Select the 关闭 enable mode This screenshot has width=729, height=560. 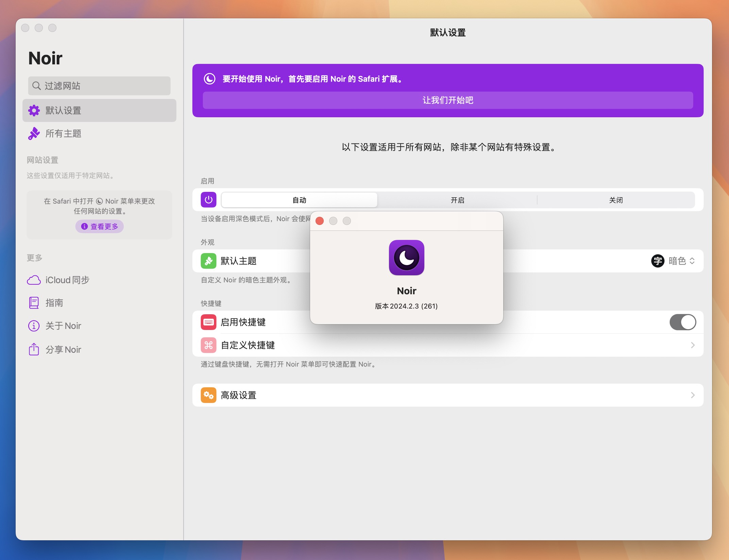click(x=616, y=200)
